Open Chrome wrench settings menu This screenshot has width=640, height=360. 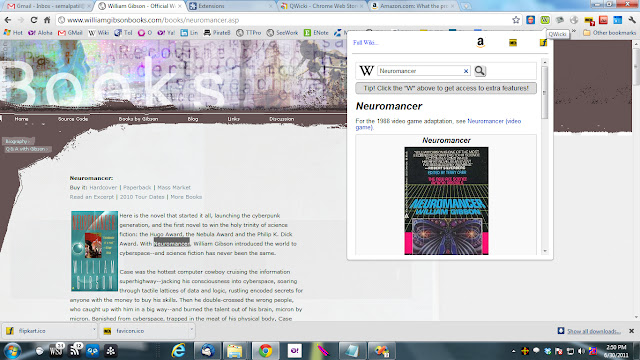click(632, 20)
